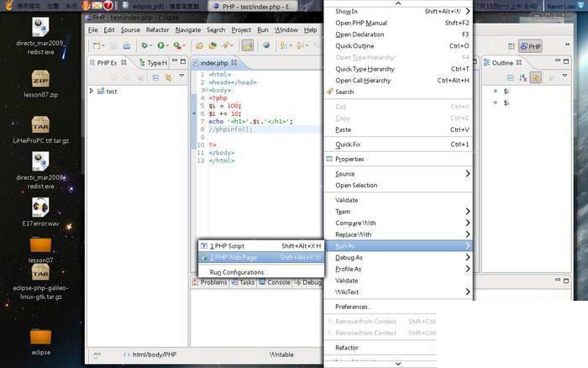The image size is (588, 368).
Task: Select directx_mar2009_redist.exe desktop icon
Action: [40, 37]
